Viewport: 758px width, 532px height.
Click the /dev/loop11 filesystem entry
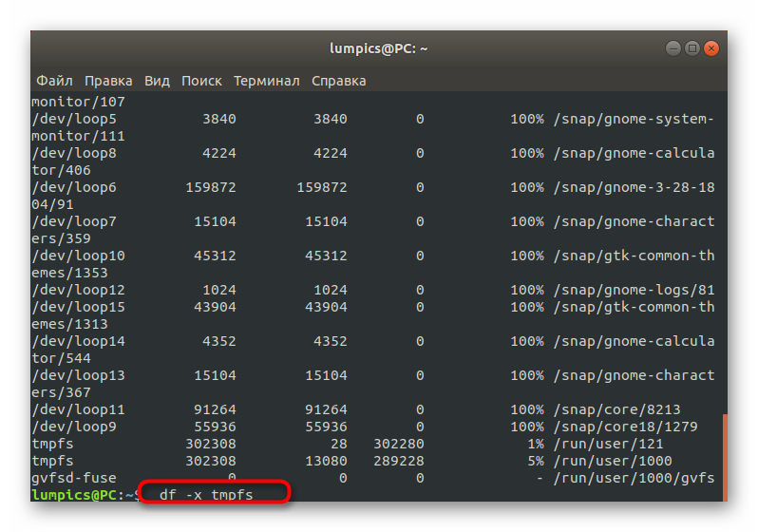tap(78, 409)
